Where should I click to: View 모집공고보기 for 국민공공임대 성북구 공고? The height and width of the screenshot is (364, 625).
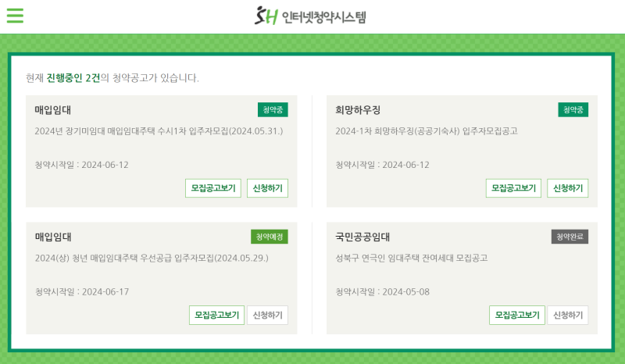pos(517,316)
